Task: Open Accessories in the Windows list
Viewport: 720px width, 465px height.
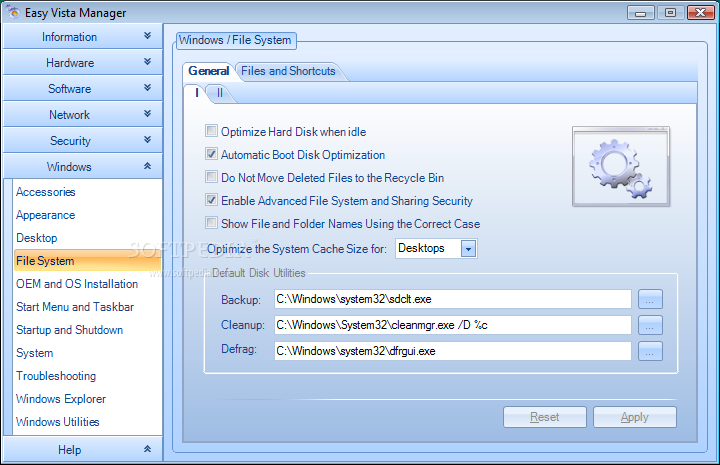Action: (x=46, y=192)
